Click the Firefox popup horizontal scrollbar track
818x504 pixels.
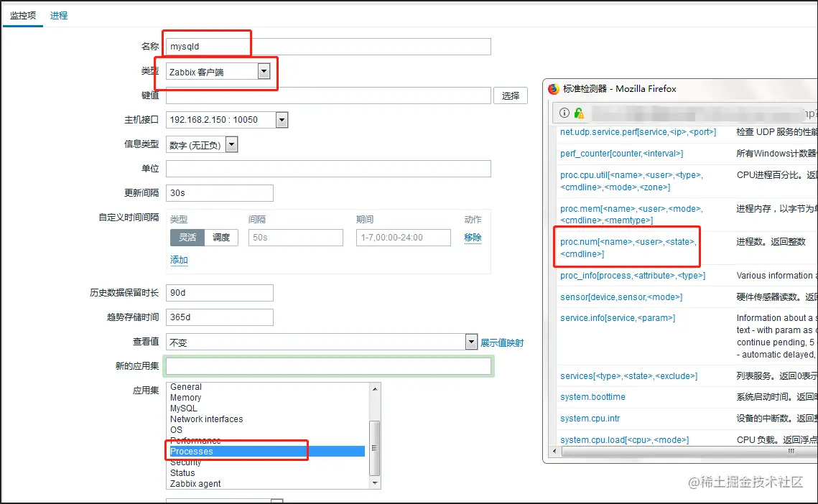[x=689, y=452]
